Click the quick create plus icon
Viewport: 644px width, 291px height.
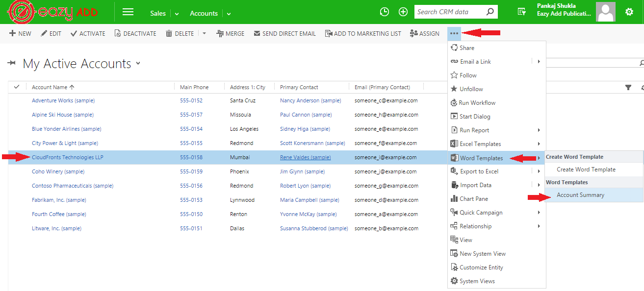[x=403, y=12]
